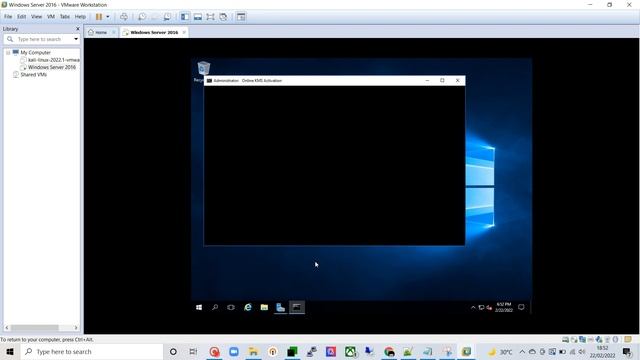This screenshot has width=640, height=360.
Task: Send Ctrl+Alt+Del to the virtual machine
Action: (x=124, y=17)
